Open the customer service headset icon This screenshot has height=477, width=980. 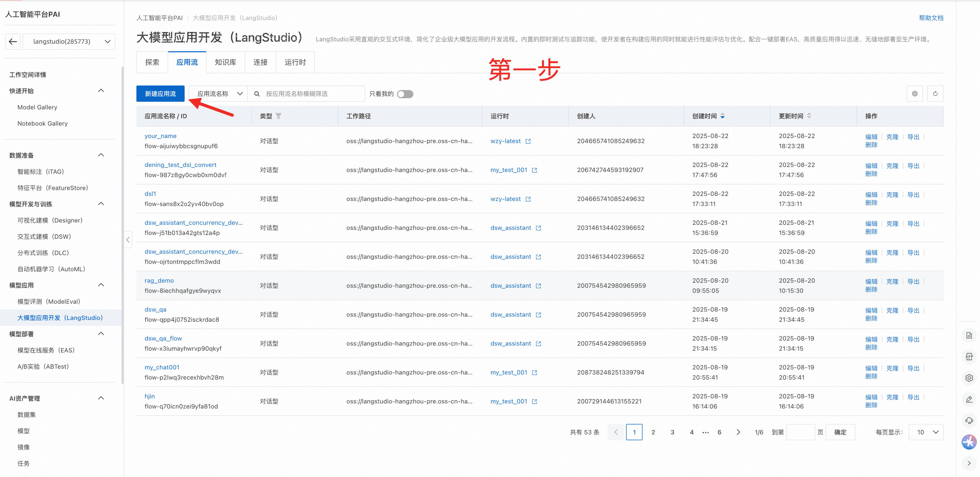(x=969, y=420)
